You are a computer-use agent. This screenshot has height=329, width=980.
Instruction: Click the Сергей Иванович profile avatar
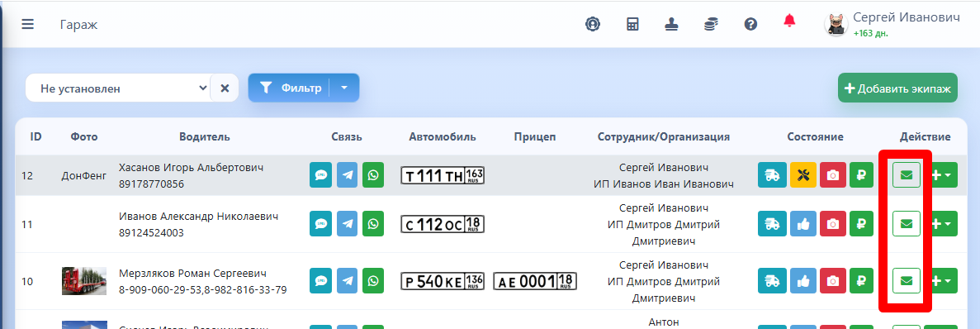(x=836, y=25)
